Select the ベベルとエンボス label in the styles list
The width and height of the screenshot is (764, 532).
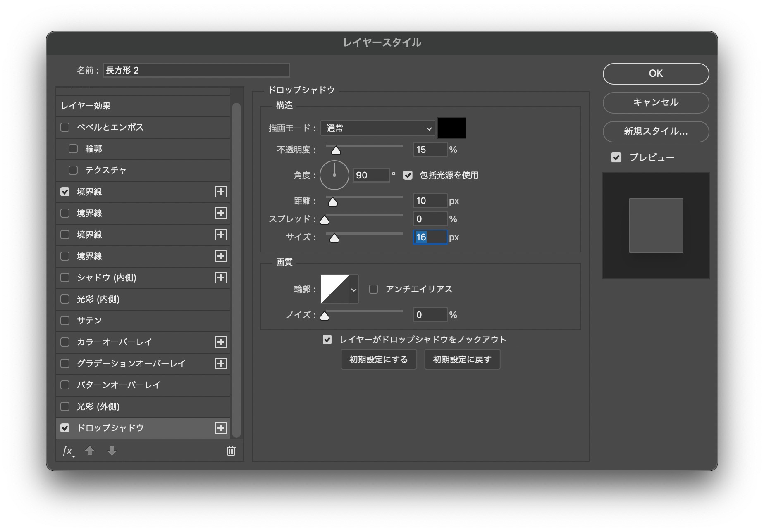pos(110,127)
